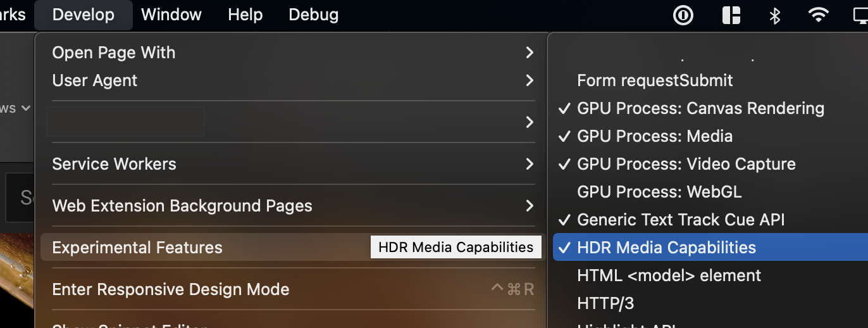
Task: Enable the HTTP/3 experimental feature
Action: 605,303
